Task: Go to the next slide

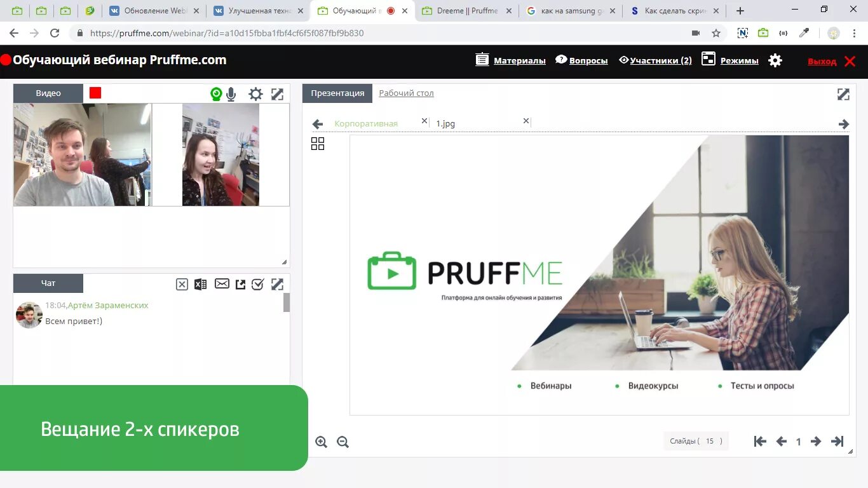Action: [816, 441]
